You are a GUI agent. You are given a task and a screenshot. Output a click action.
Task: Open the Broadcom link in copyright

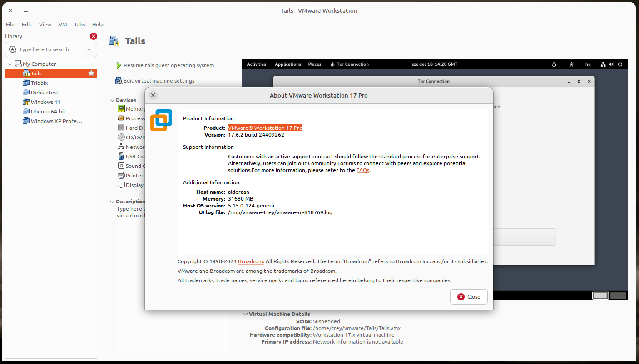click(x=251, y=261)
